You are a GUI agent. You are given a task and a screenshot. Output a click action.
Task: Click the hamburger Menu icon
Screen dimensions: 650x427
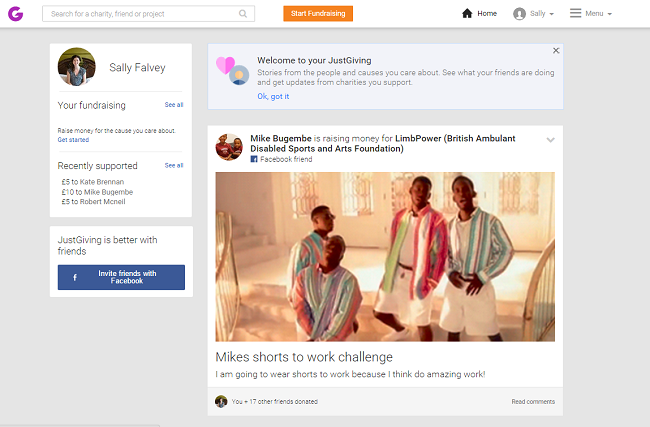point(575,13)
